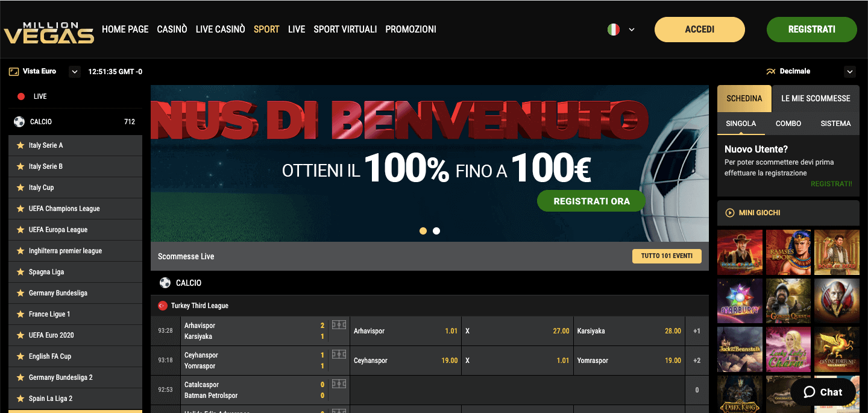
Task: Click REGISTRATI ORA on the banner
Action: [591, 201]
